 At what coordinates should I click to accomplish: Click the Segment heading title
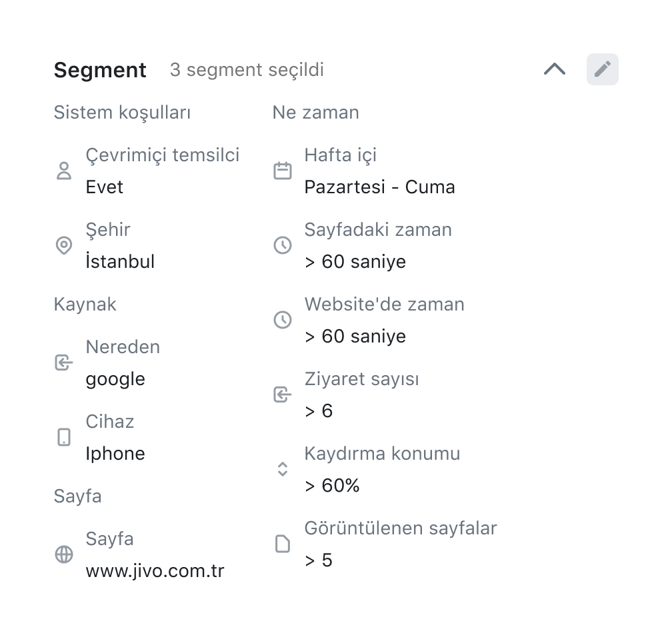pyautogui.click(x=100, y=70)
